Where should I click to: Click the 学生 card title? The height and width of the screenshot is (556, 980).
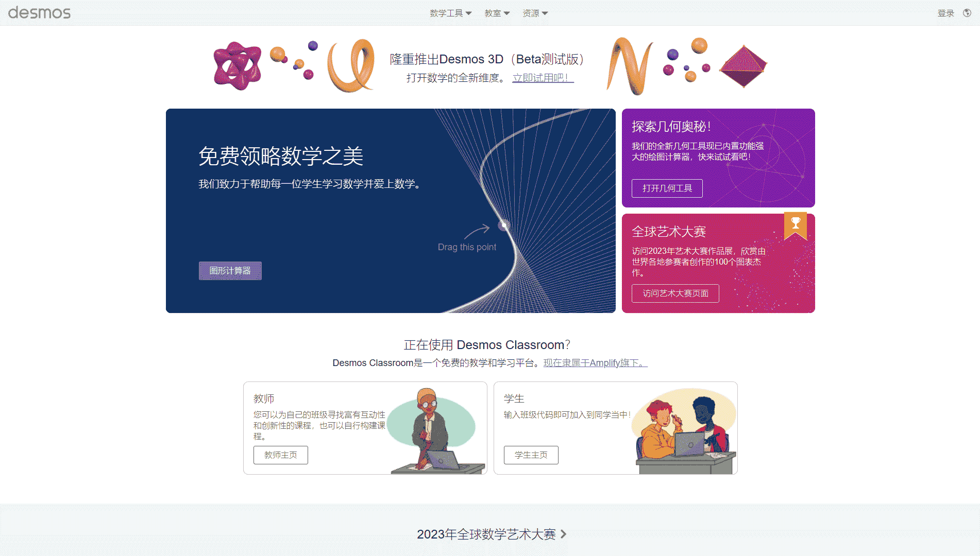[514, 398]
